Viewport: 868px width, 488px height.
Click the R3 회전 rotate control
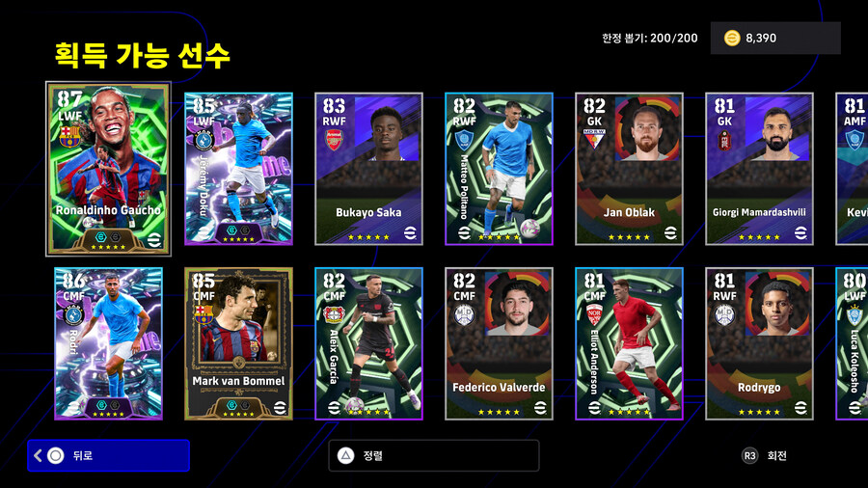point(764,456)
